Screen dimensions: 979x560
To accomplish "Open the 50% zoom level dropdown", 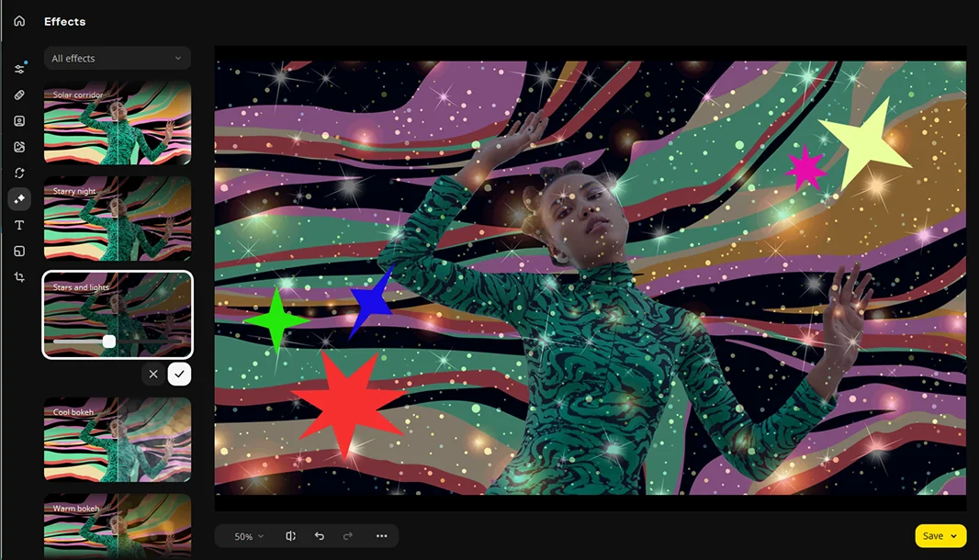I will (249, 536).
